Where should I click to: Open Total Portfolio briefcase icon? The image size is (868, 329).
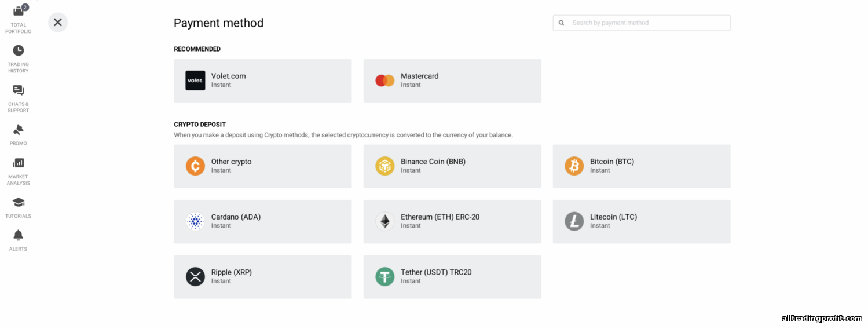pyautogui.click(x=19, y=11)
